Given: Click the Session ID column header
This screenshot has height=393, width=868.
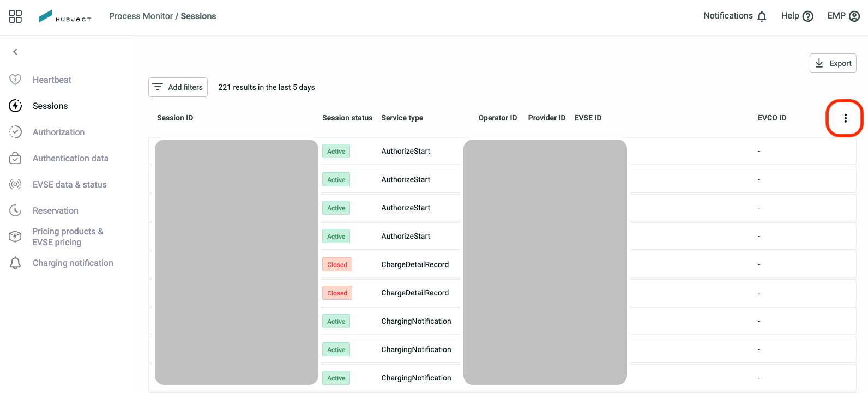Looking at the screenshot, I should point(175,118).
